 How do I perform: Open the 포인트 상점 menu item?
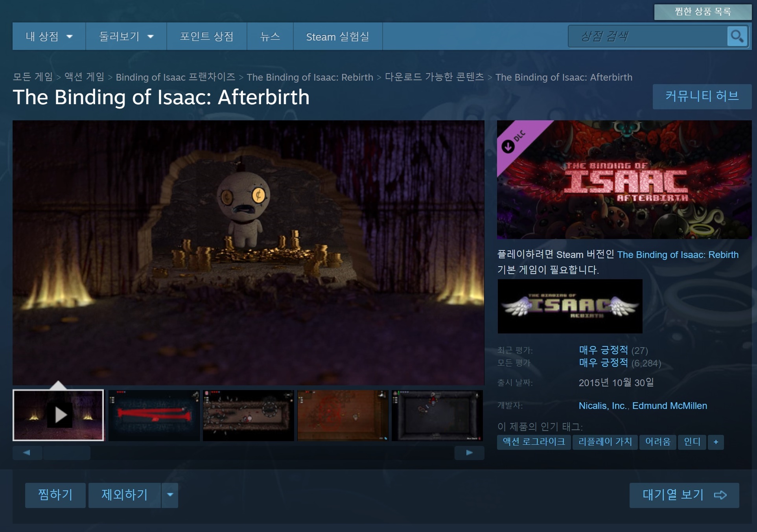(x=207, y=37)
